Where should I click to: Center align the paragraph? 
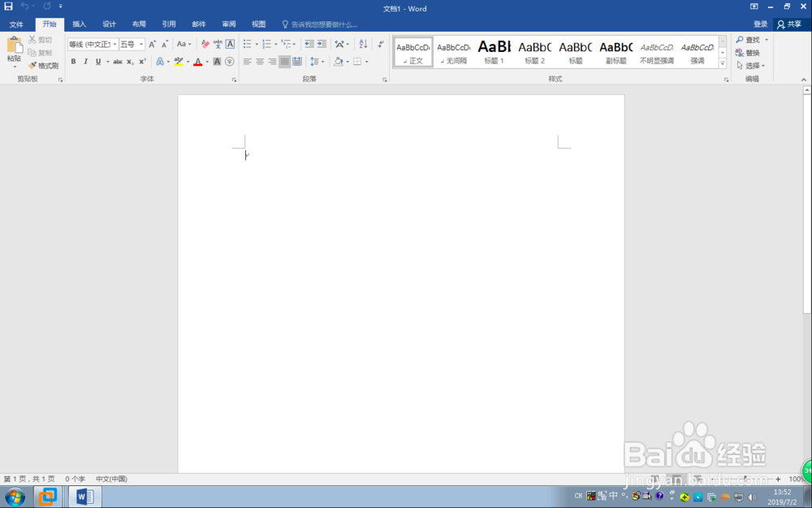[259, 62]
